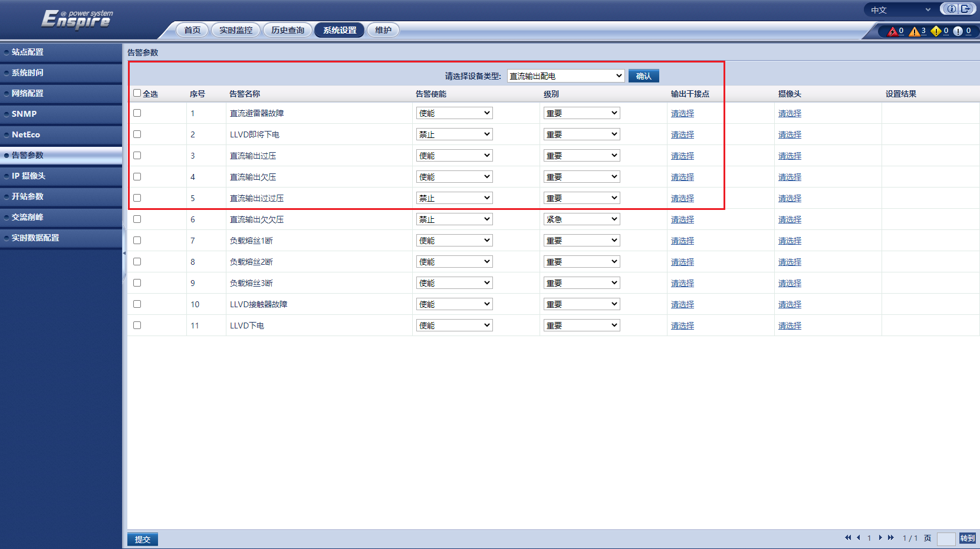Click the red critical alarm icon
This screenshot has width=980, height=549.
[x=892, y=31]
